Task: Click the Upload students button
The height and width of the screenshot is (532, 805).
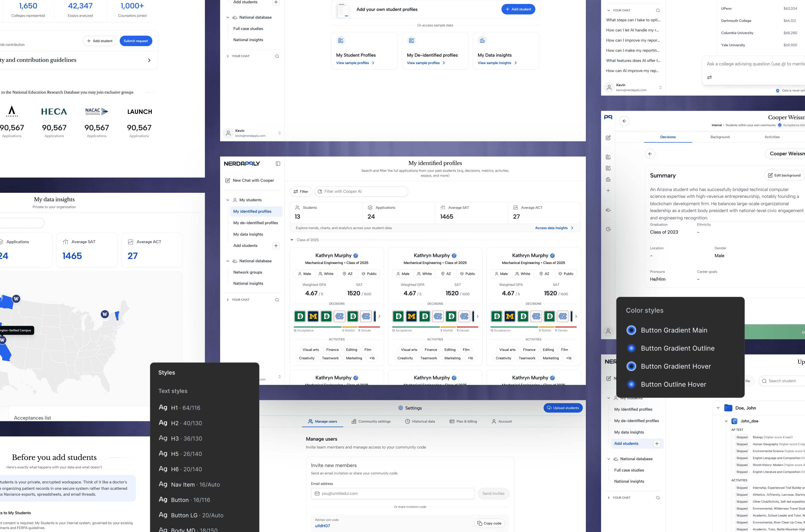Action: click(563, 408)
